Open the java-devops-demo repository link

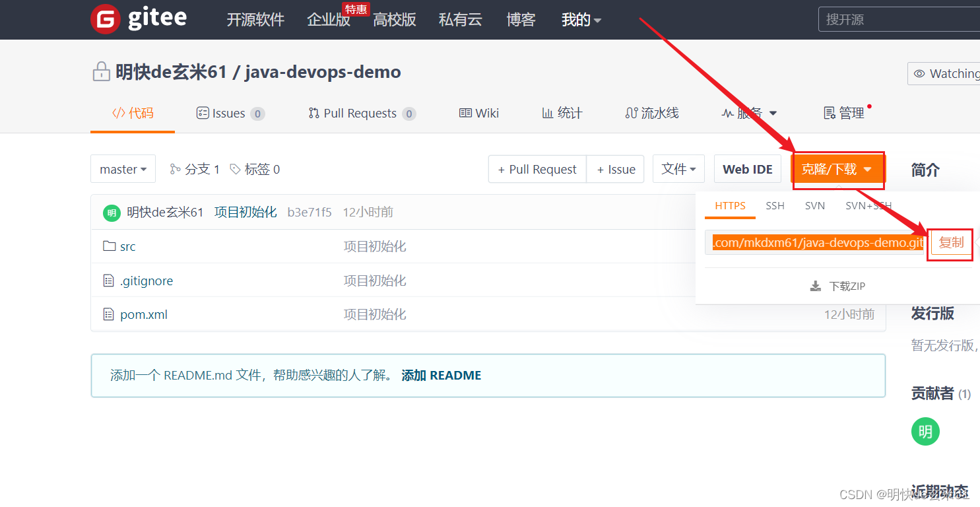coord(323,72)
